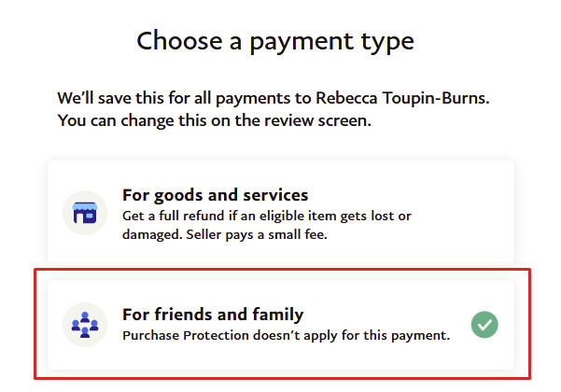Click the full refund description text
This screenshot has width=561, height=392.
pyautogui.click(x=266, y=216)
